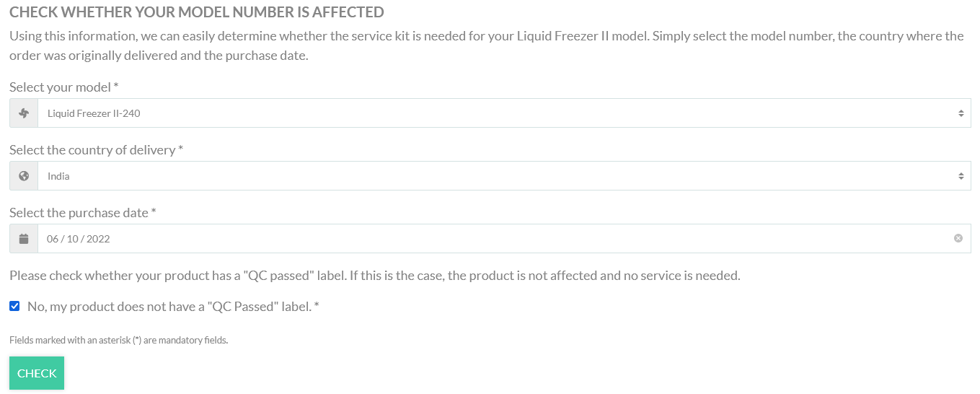Click the globe icon beside the country field
The width and height of the screenshot is (980, 394).
coord(24,176)
